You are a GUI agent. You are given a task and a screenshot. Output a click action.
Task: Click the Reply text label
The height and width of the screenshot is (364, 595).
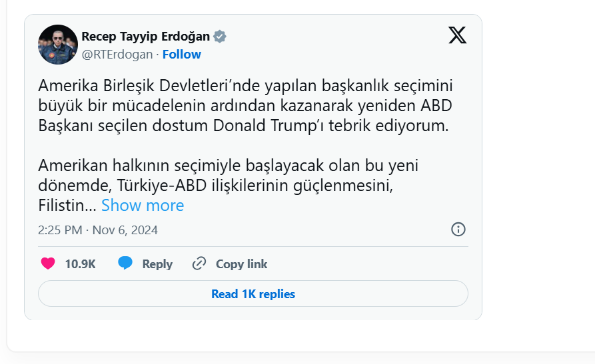coord(157,264)
